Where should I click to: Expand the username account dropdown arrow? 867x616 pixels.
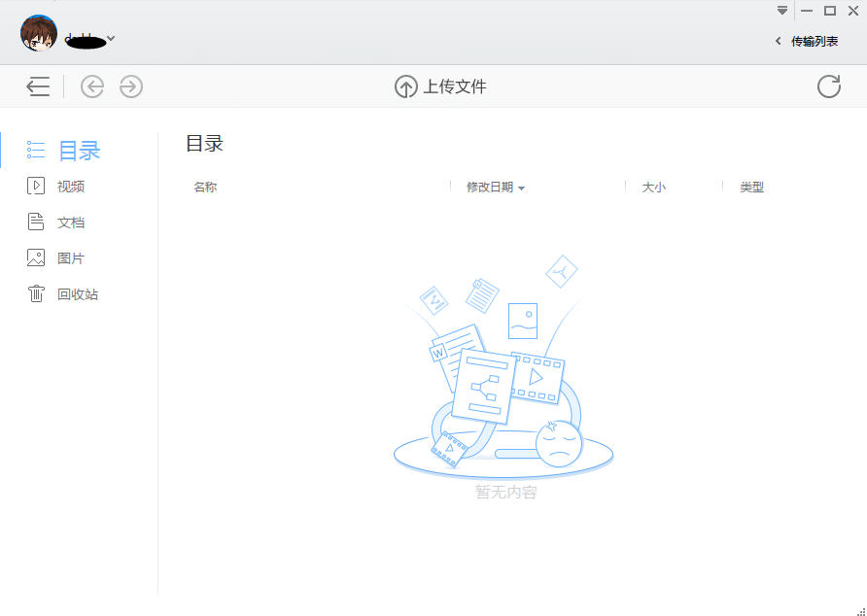[x=111, y=39]
